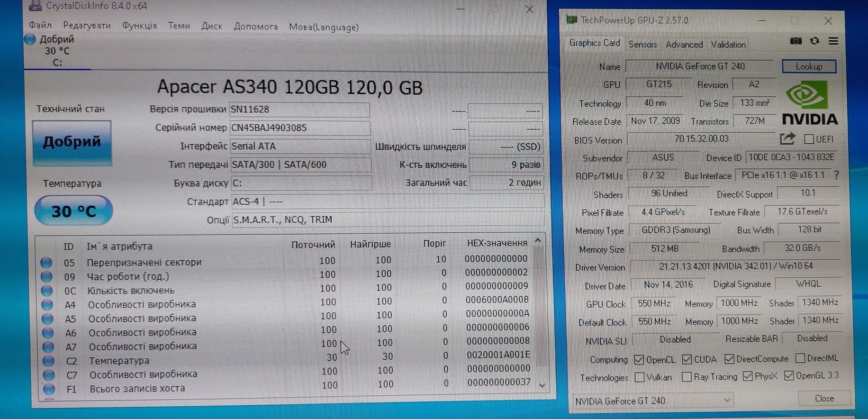This screenshot has height=419, width=868.
Task: Open the Теми menu
Action: (179, 26)
